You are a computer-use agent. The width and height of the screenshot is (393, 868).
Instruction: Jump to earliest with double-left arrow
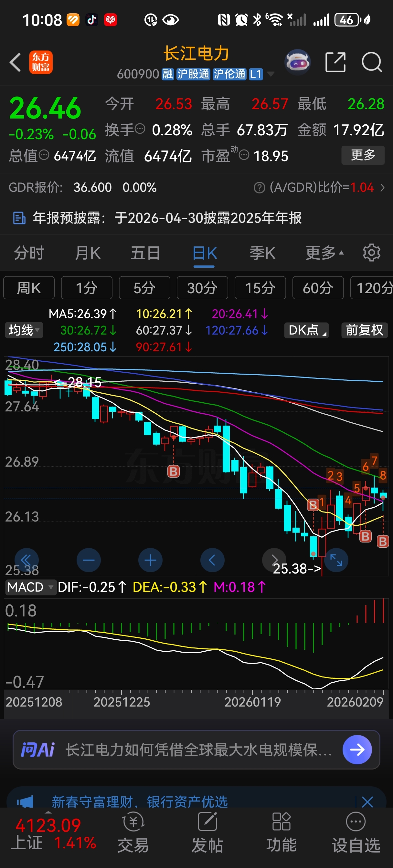(26, 560)
